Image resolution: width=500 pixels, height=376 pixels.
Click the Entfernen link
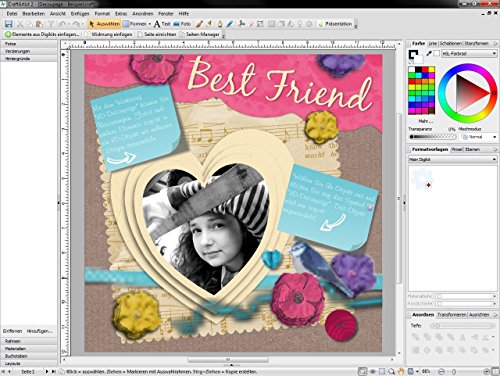point(12,331)
